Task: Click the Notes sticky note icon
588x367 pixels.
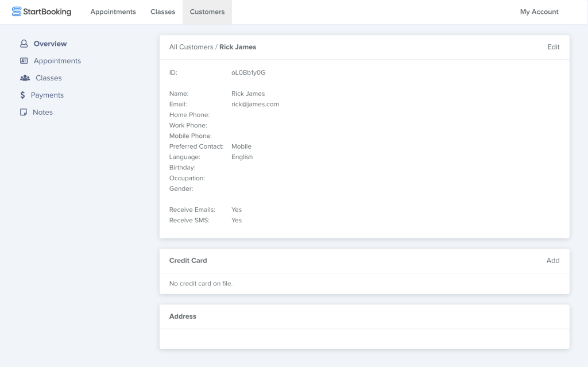Action: pyautogui.click(x=24, y=113)
